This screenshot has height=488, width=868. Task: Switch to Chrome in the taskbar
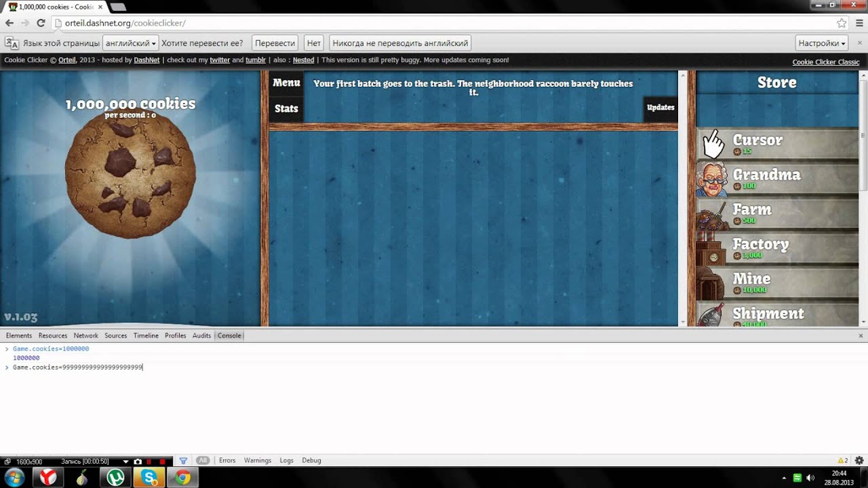point(183,477)
